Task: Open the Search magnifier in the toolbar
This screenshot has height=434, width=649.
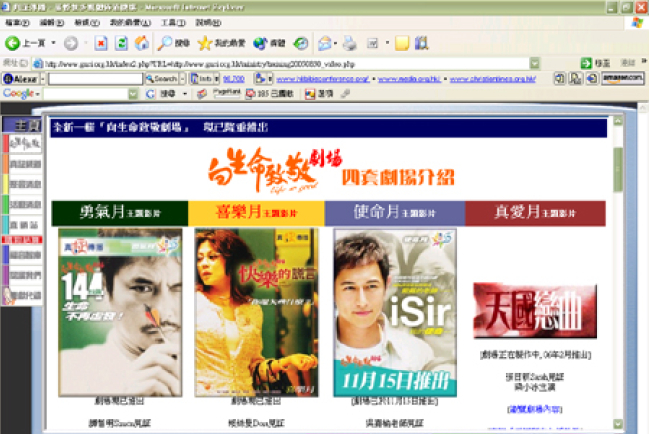Action: (x=166, y=44)
